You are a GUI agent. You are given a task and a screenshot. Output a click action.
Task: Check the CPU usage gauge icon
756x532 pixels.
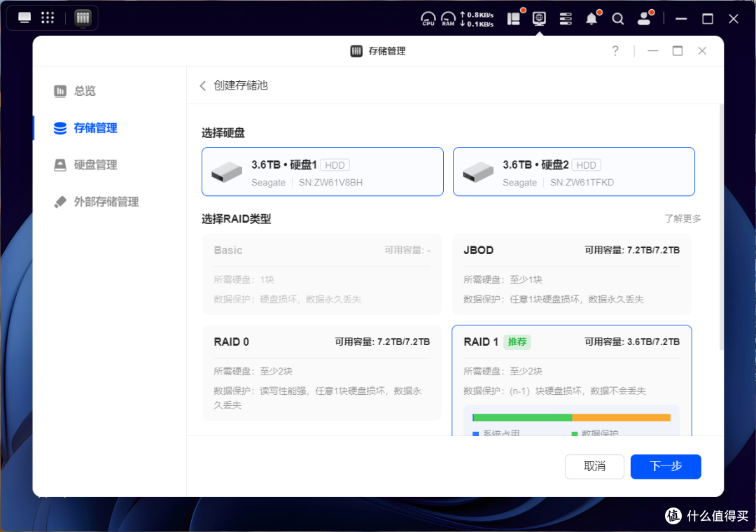pyautogui.click(x=428, y=19)
